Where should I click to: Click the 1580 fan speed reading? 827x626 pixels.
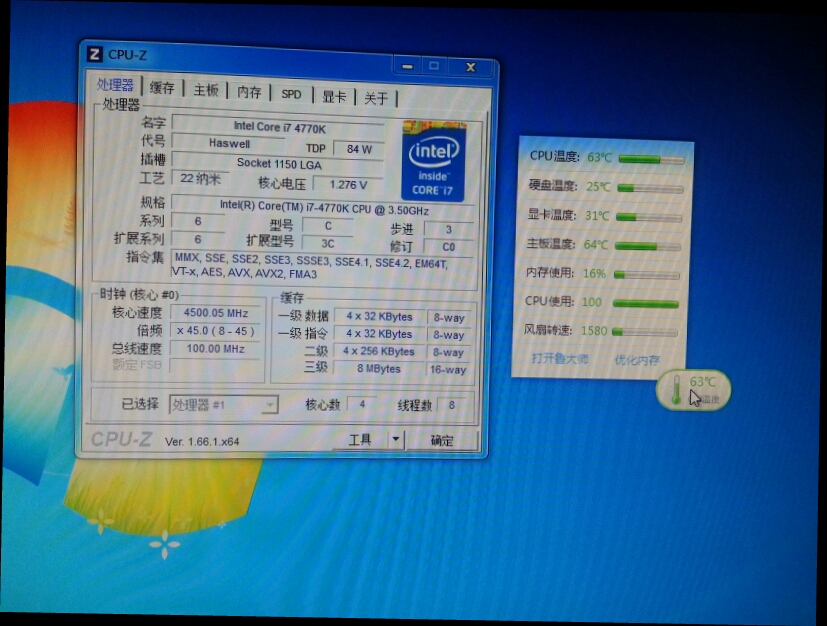(594, 331)
